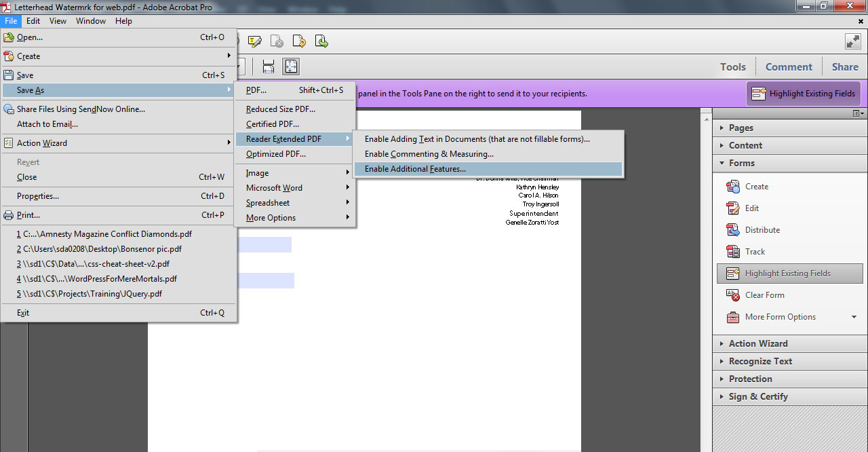The image size is (868, 452).
Task: Toggle Read Mode with diagonal arrows icon
Action: click(x=852, y=41)
